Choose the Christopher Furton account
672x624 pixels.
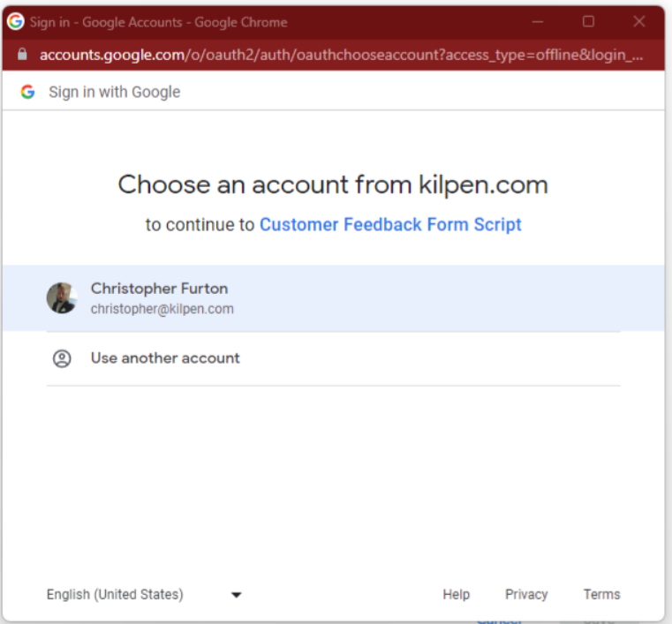334,298
